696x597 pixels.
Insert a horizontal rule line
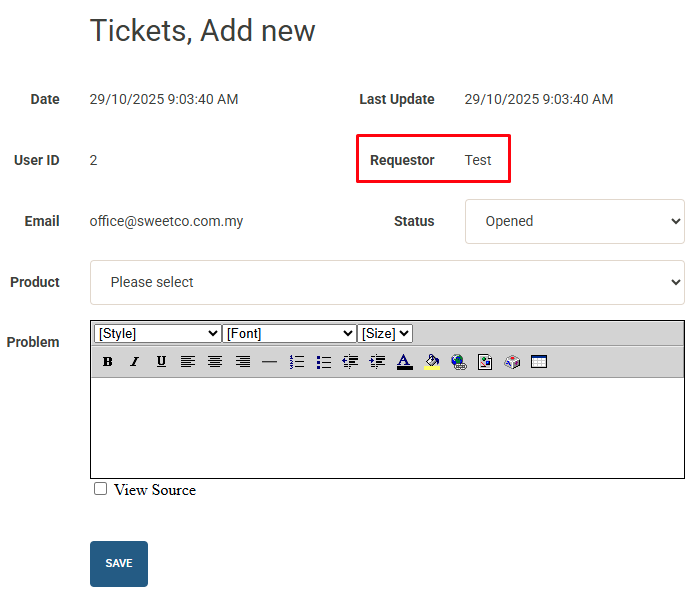[269, 362]
